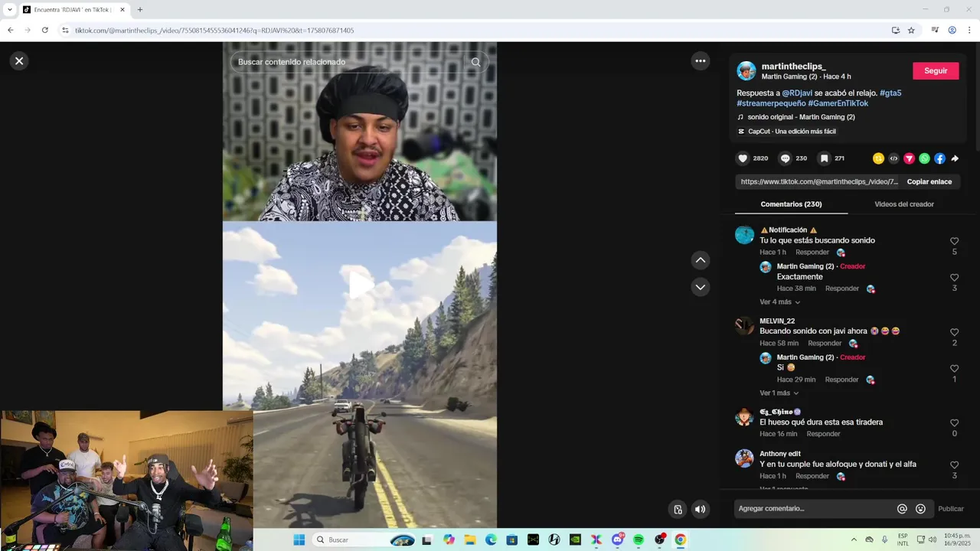Reply to the creator's 'Exactamente' reply
Viewport: 980px width, 551px height.
842,289
